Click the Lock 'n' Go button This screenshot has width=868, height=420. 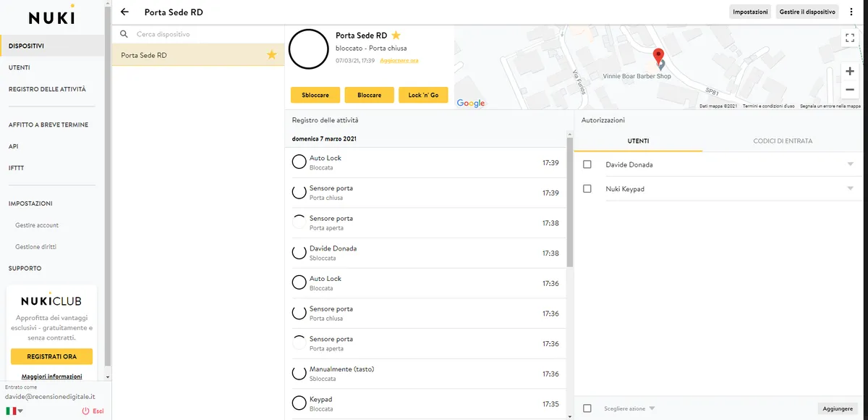tap(423, 95)
